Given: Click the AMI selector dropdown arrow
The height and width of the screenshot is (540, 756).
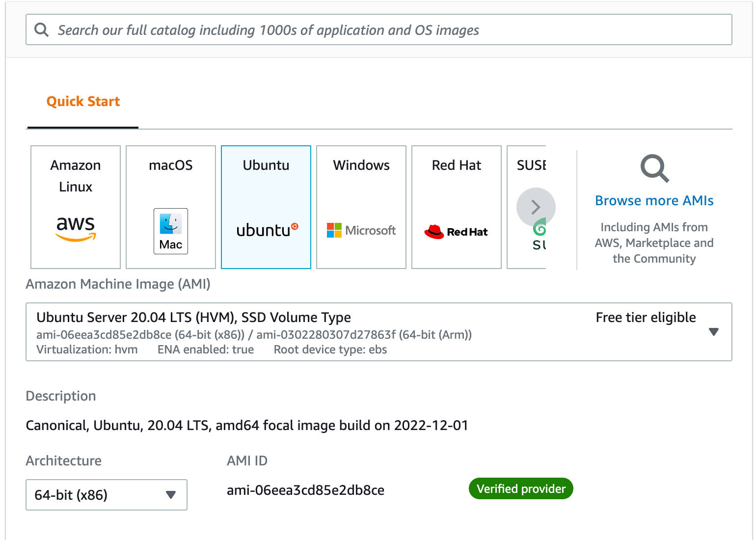Looking at the screenshot, I should pyautogui.click(x=714, y=332).
